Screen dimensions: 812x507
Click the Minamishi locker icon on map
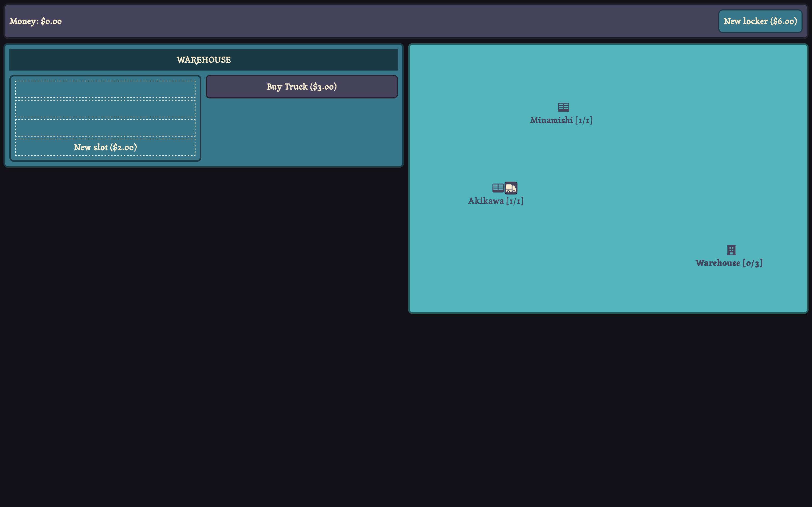tap(563, 107)
